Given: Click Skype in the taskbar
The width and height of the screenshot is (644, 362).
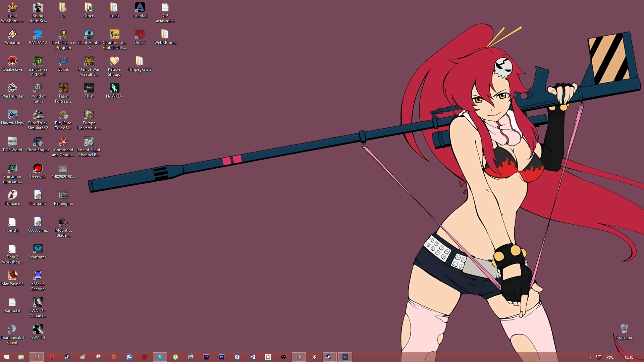Looking at the screenshot, I should pyautogui.click(x=160, y=357).
